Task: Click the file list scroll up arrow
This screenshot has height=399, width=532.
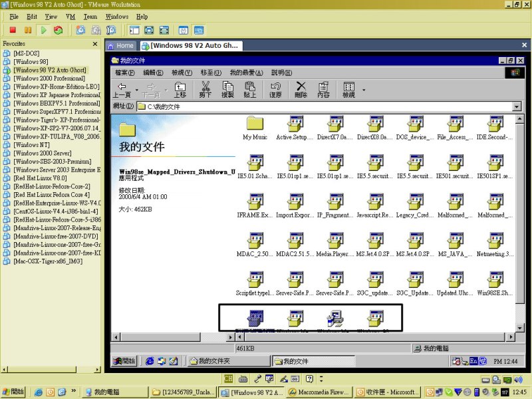Action: click(x=519, y=119)
